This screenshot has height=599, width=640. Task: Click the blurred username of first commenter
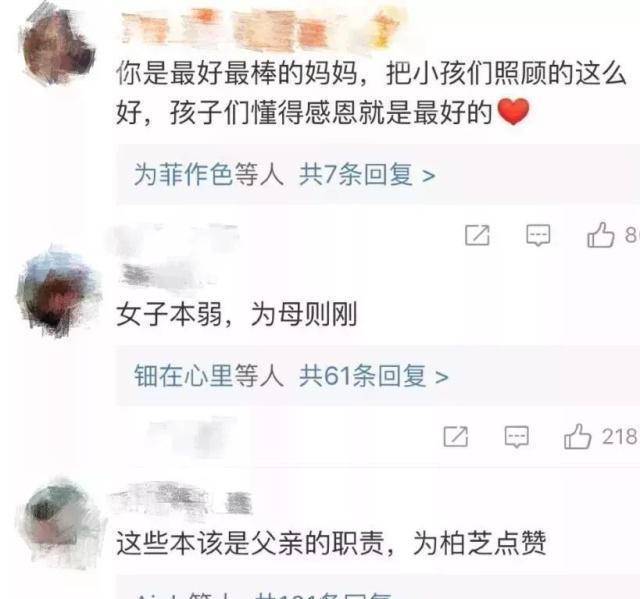point(261,28)
